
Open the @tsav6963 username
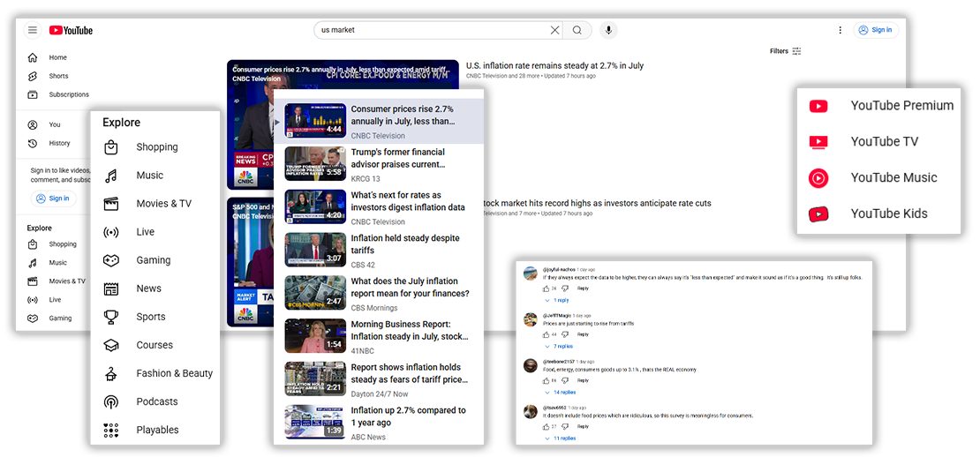554,408
